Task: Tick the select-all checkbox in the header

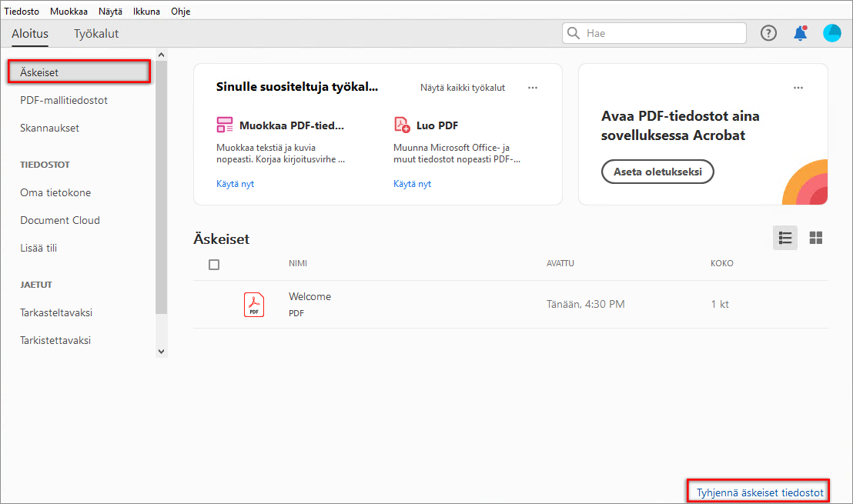Action: point(214,265)
